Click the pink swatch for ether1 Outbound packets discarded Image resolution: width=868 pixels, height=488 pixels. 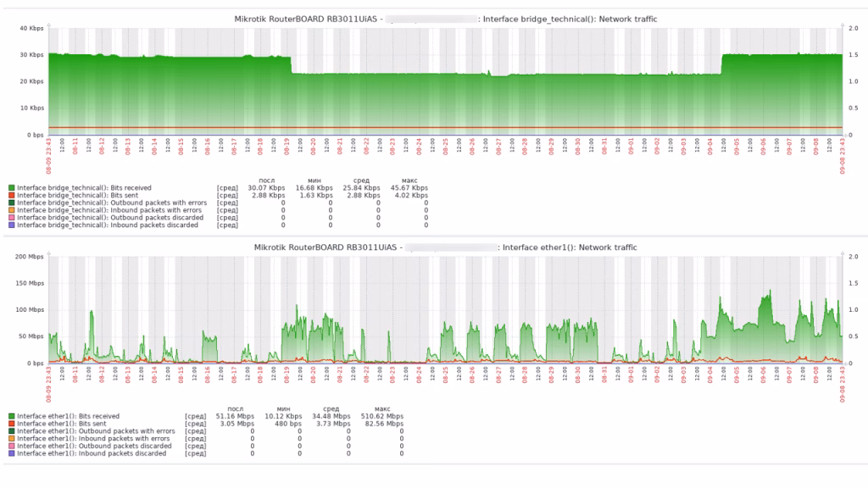(x=12, y=446)
